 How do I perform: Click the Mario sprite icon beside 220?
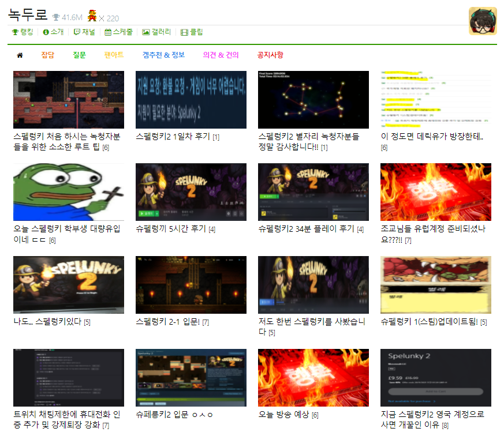point(92,16)
